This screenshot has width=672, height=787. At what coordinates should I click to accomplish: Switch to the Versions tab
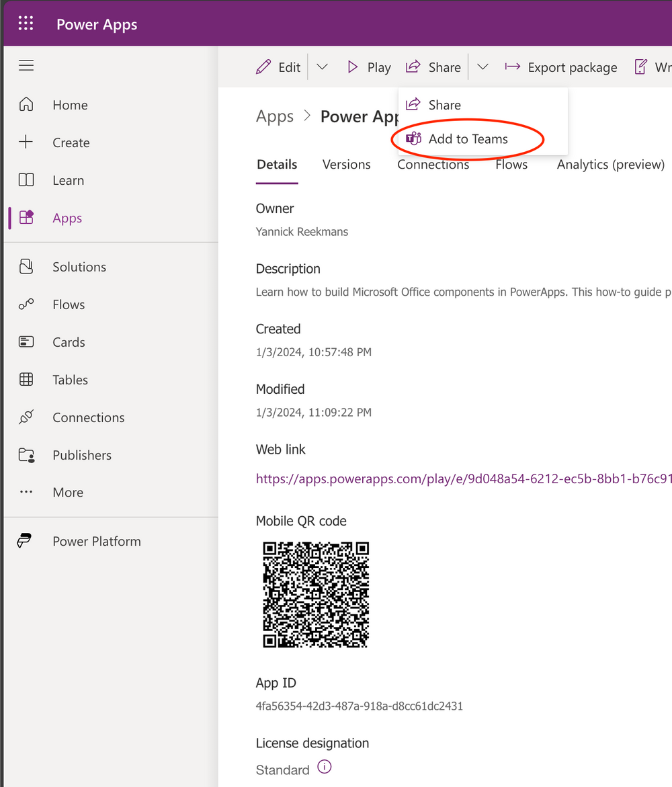pos(346,164)
